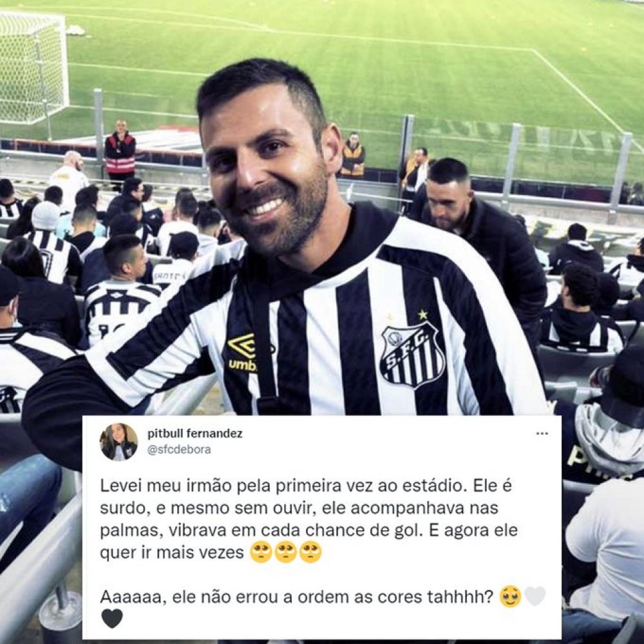Click the third pleading-face emoji
Image resolution: width=644 pixels, height=644 pixels.
tap(310, 552)
